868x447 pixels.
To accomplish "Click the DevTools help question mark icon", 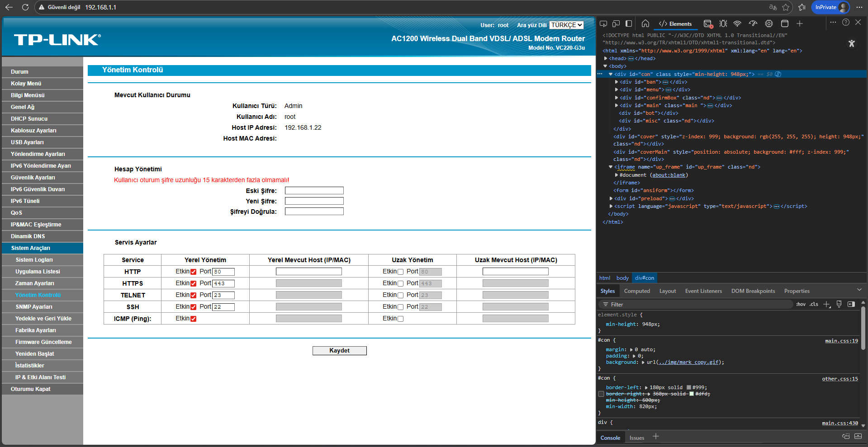I will point(846,22).
